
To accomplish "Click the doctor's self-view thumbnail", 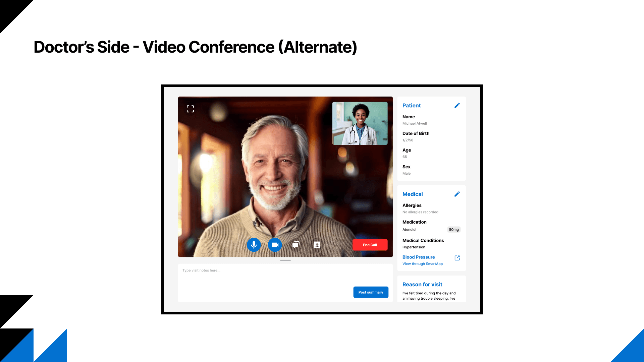I will (360, 123).
